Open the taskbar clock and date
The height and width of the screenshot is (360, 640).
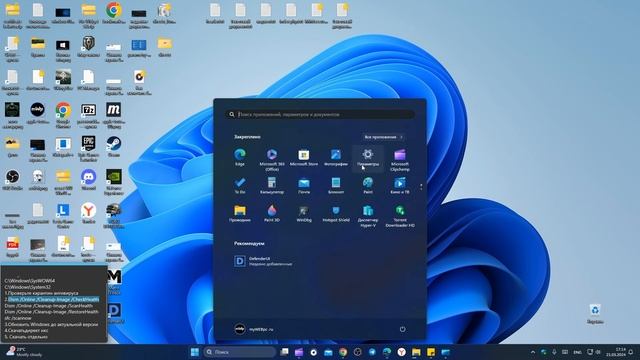pos(616,352)
